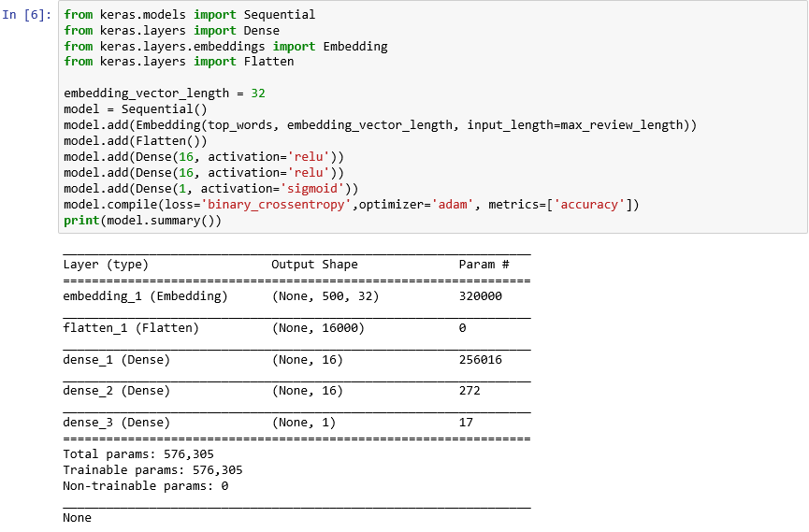Click the 272 param value

tap(470, 391)
